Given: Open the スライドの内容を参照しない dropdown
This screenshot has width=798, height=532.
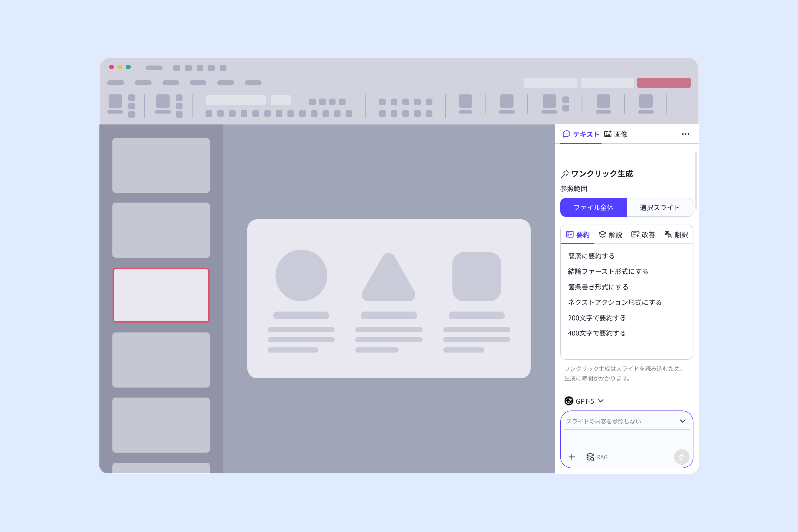Looking at the screenshot, I should coord(626,421).
